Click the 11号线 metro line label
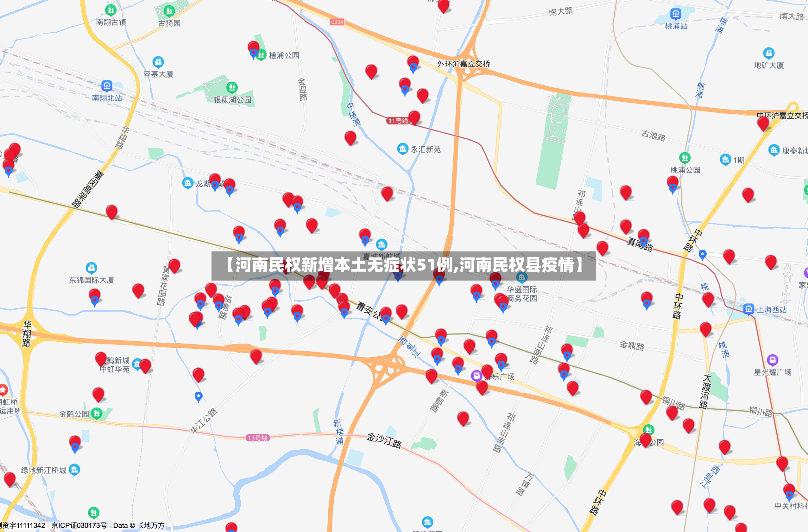 click(x=398, y=121)
